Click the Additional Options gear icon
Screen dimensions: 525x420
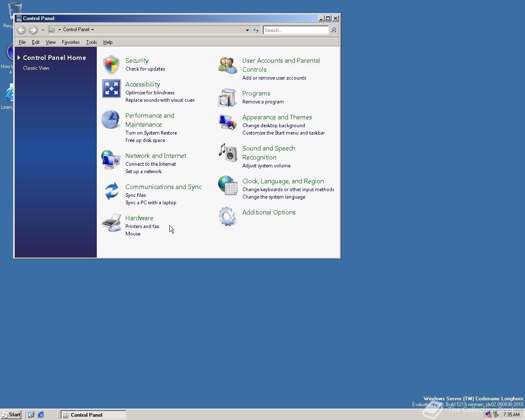(x=228, y=217)
